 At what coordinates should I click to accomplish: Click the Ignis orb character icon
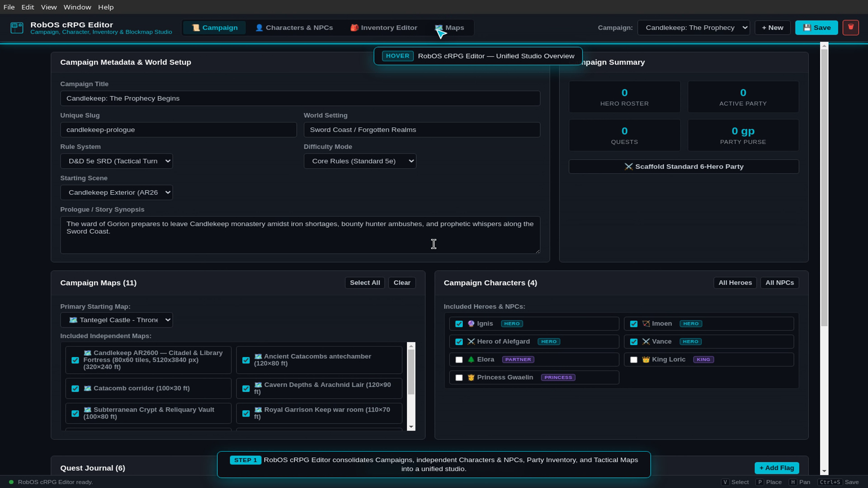pyautogui.click(x=471, y=324)
